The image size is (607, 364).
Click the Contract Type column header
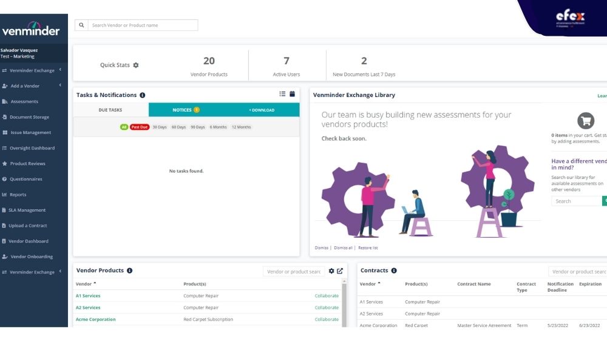point(526,287)
